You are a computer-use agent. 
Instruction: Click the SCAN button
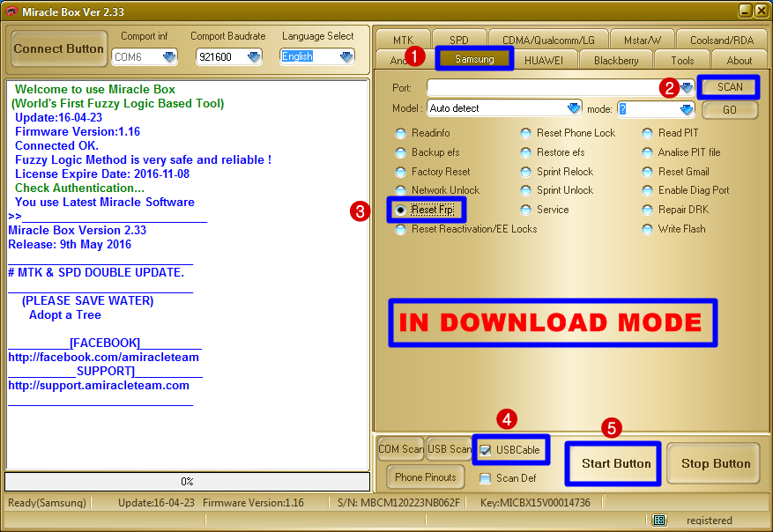click(x=730, y=87)
